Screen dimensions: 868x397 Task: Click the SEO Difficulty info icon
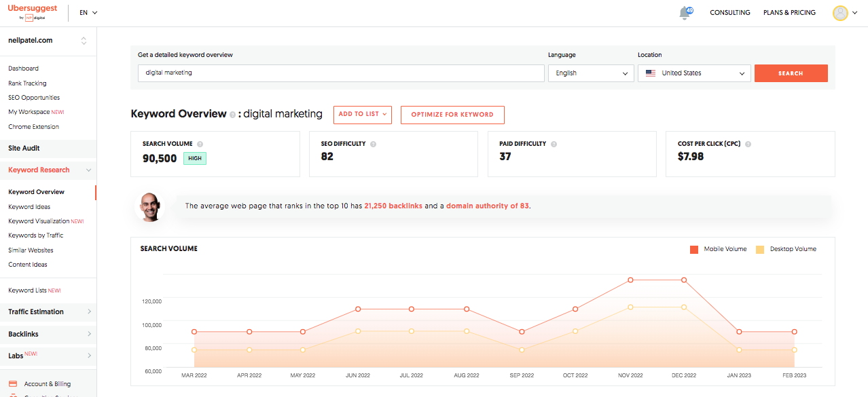(373, 144)
